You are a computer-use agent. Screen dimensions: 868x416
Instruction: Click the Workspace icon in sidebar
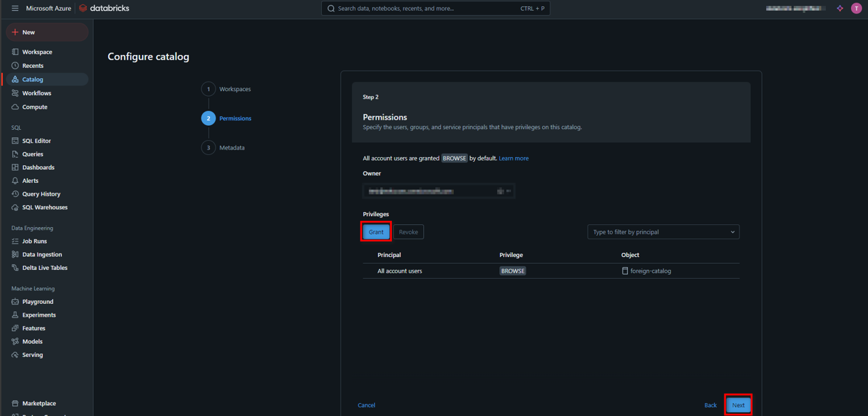tap(15, 52)
